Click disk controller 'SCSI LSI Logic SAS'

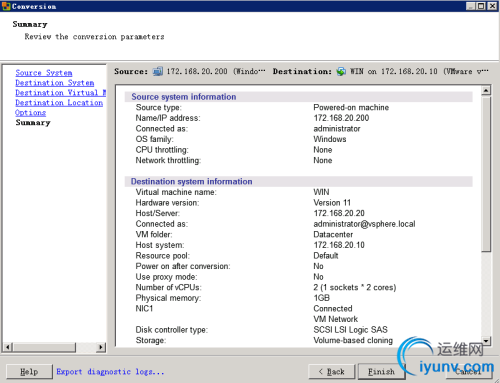[350, 330]
